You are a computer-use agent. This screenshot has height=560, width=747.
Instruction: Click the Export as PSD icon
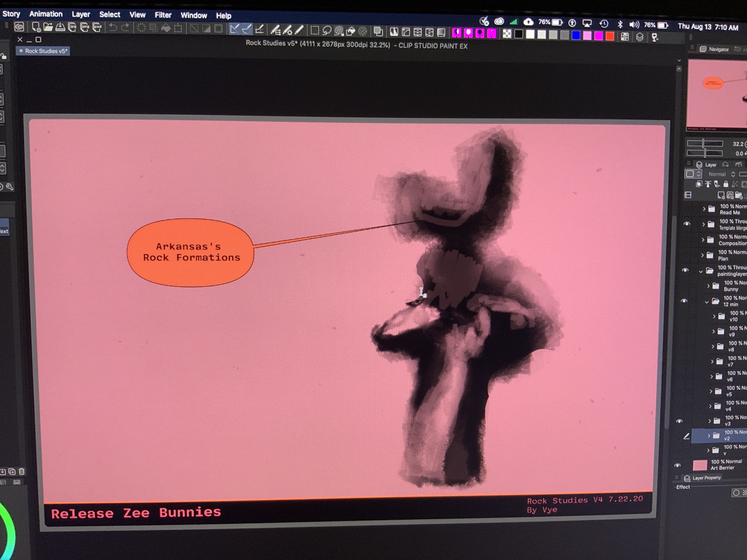tap(97, 27)
